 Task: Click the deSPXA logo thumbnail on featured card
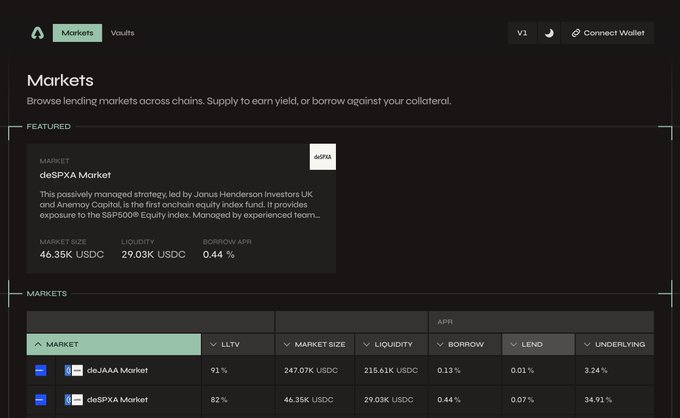pos(323,157)
